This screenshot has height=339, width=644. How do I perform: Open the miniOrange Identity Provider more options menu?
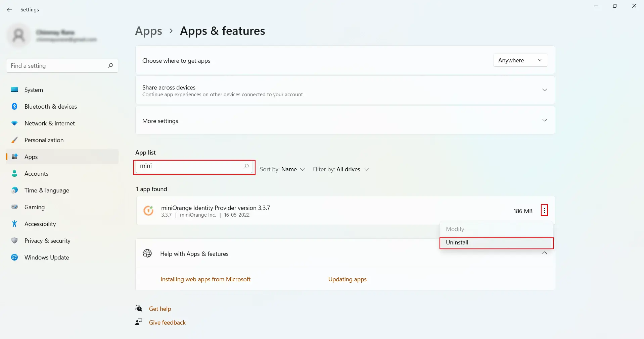[x=544, y=210]
